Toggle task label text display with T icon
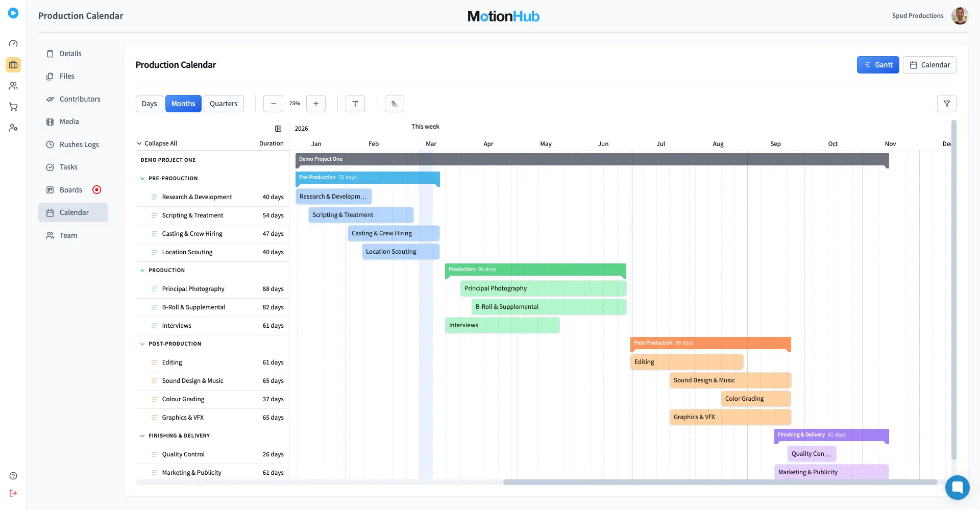 tap(355, 103)
